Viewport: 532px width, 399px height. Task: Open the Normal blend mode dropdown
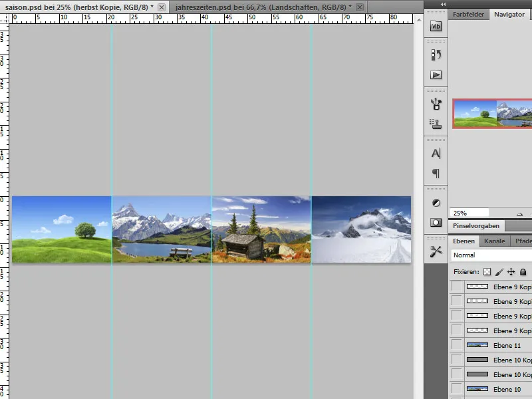[x=491, y=255]
